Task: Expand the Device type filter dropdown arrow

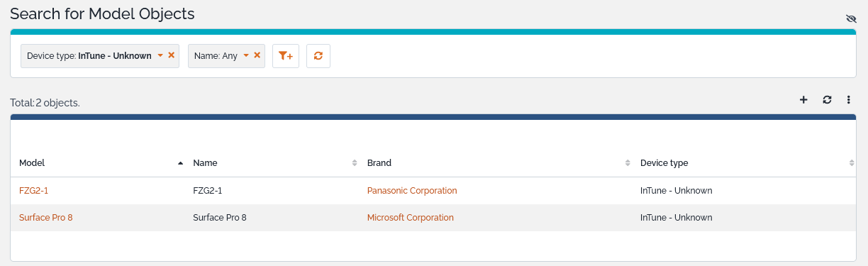Action: click(160, 55)
